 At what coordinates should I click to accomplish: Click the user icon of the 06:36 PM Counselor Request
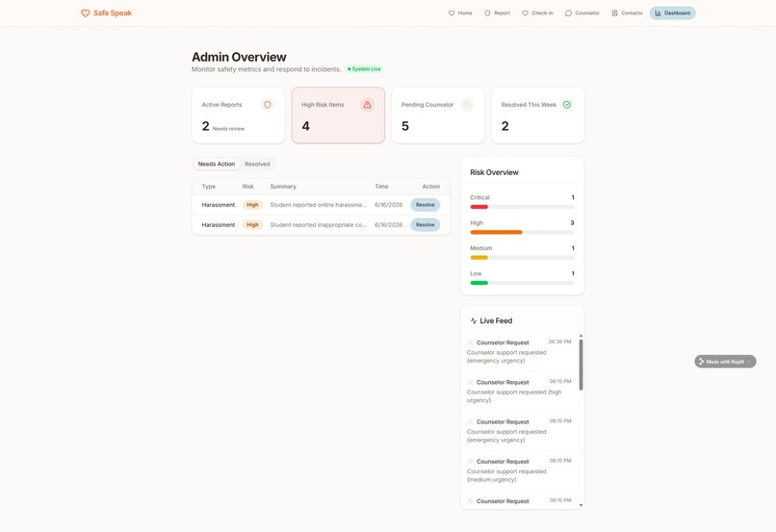[x=470, y=342]
